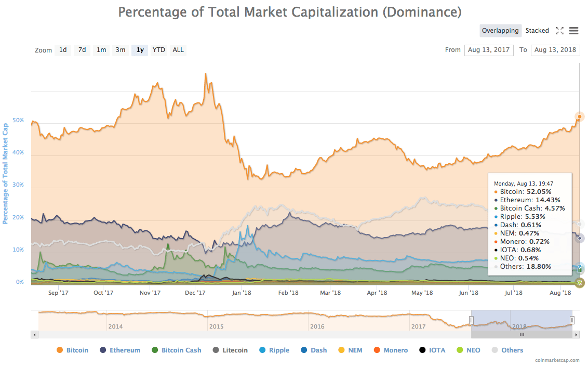This screenshot has height=366, width=588.
Task: Switch to the Stacked view tab
Action: (x=537, y=31)
